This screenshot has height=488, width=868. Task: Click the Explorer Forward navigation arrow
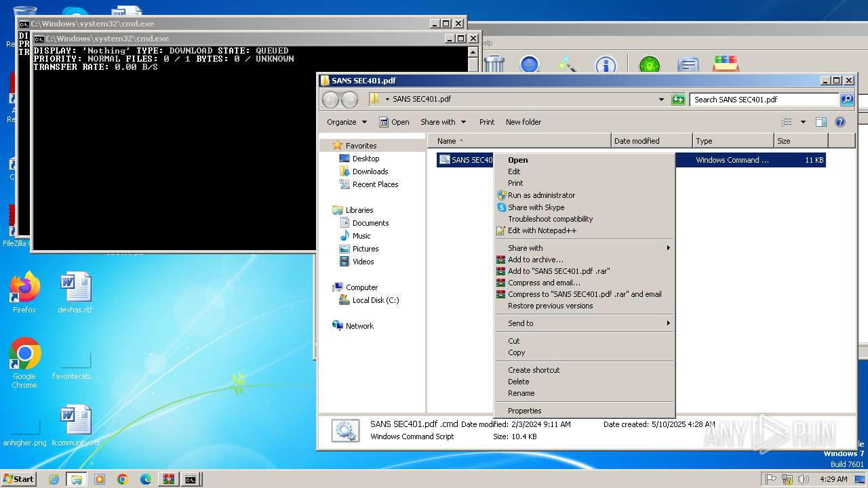pyautogui.click(x=349, y=100)
